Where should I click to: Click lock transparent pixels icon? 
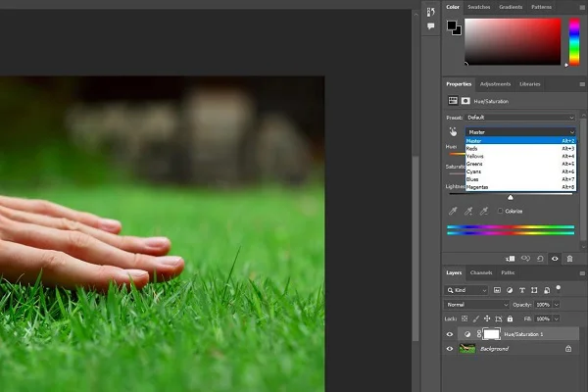click(x=465, y=318)
